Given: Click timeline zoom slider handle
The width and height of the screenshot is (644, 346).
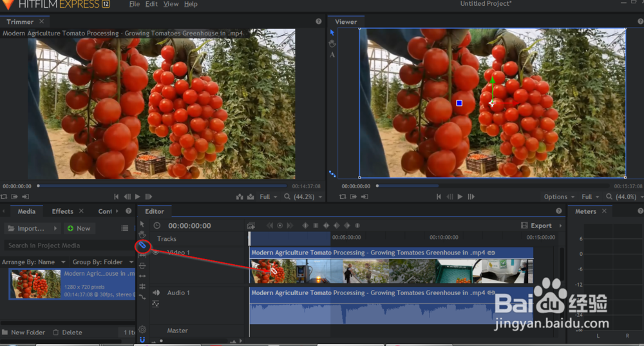Looking at the screenshot, I should 162,341.
